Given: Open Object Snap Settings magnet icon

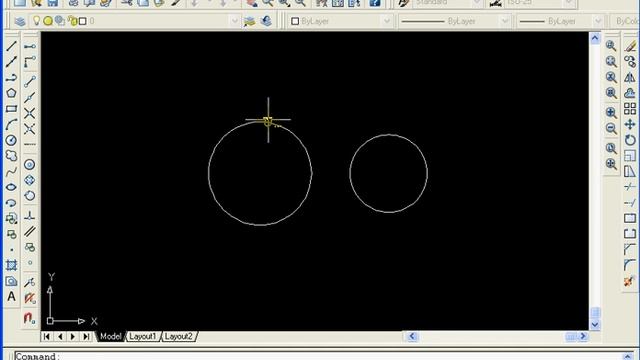Looking at the screenshot, I should (x=29, y=318).
